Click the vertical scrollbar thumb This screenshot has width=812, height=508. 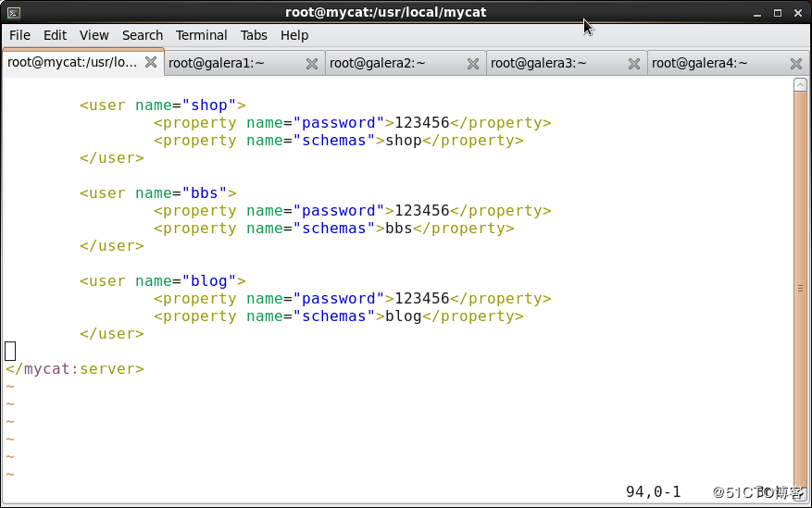[800, 288]
